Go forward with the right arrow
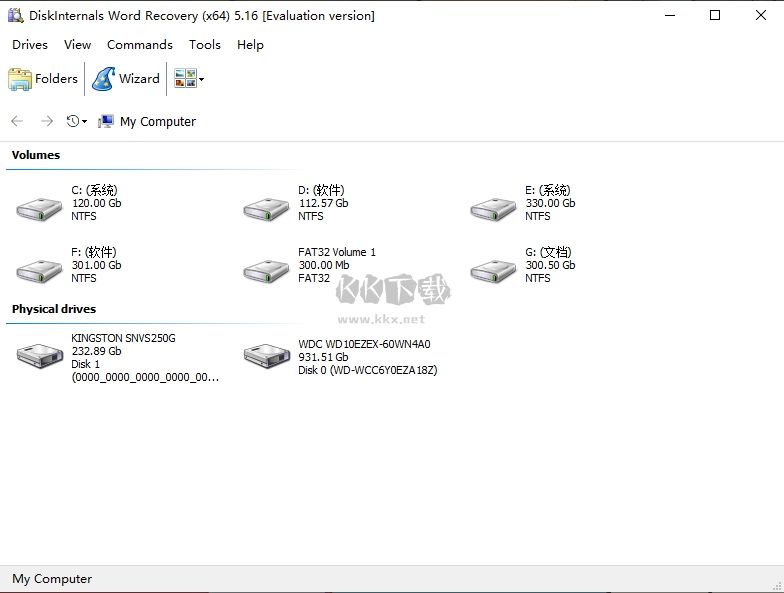This screenshot has width=784, height=593. (x=46, y=121)
